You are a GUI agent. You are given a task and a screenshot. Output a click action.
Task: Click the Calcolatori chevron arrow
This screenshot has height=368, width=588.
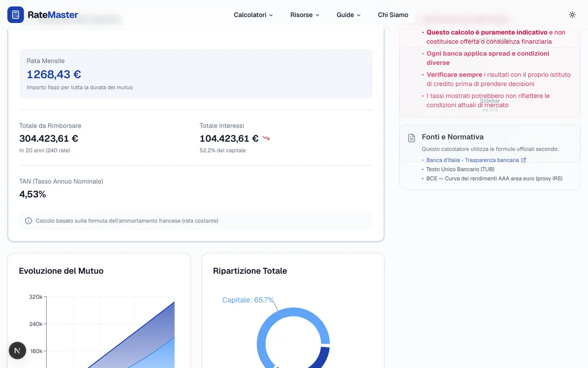coord(271,15)
